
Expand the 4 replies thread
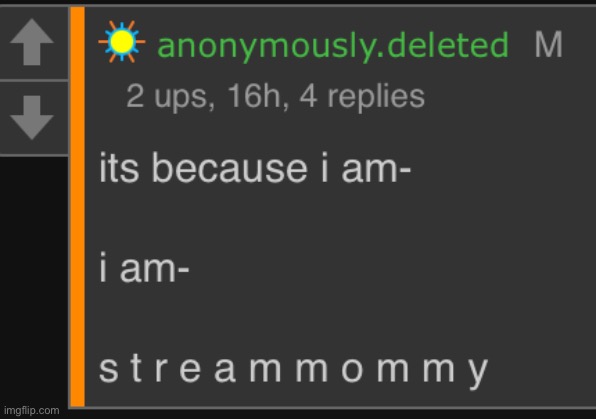click(362, 97)
